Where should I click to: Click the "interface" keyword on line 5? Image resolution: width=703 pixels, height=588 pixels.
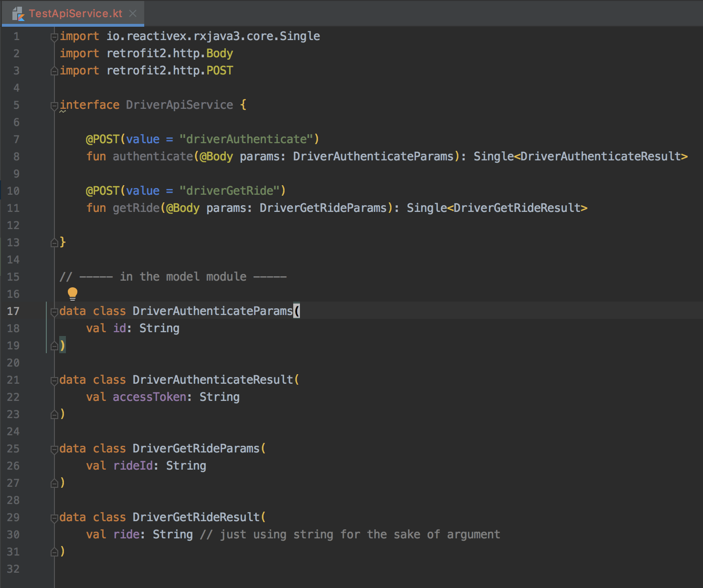click(89, 105)
